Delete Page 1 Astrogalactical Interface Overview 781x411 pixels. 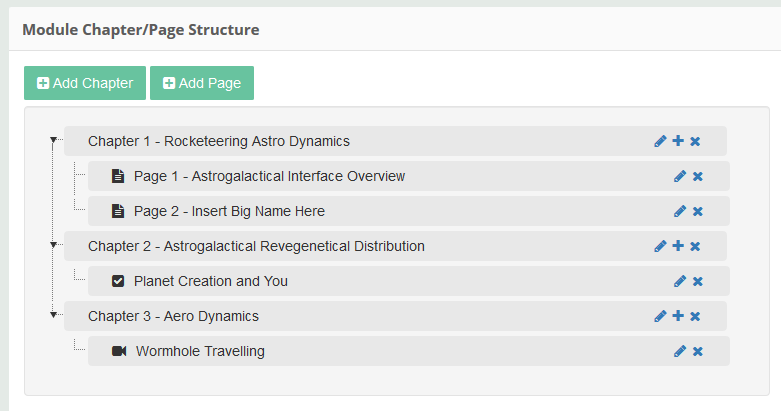coord(698,176)
